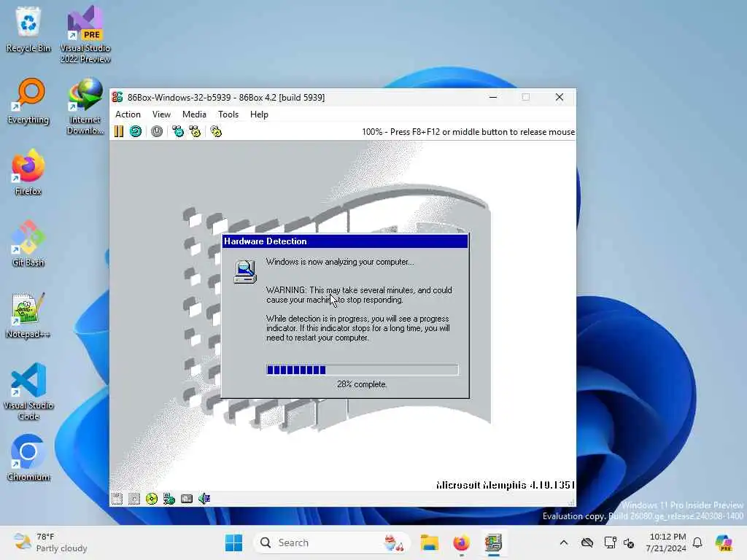
Task: Click the sound status bar icon
Action: pyautogui.click(x=204, y=499)
